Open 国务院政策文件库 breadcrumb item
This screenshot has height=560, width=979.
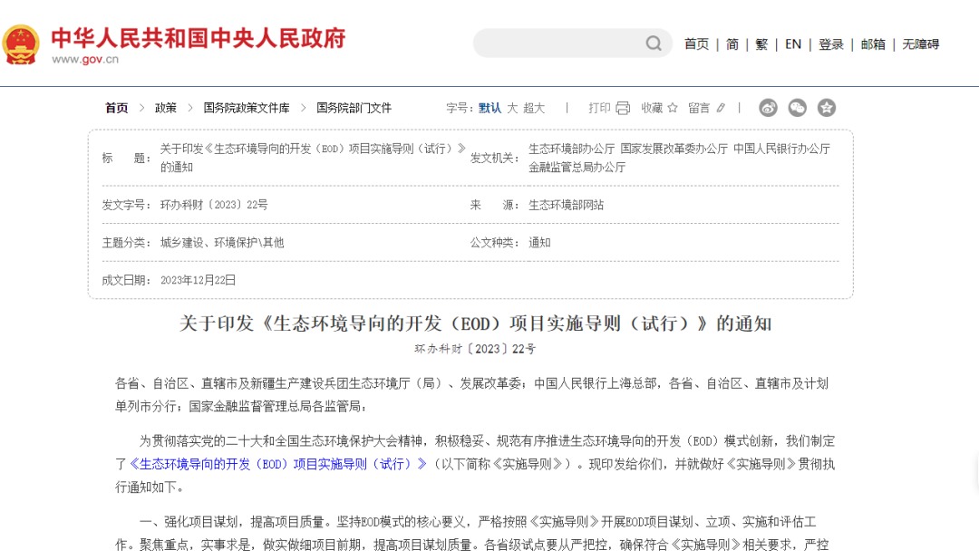[x=247, y=108]
